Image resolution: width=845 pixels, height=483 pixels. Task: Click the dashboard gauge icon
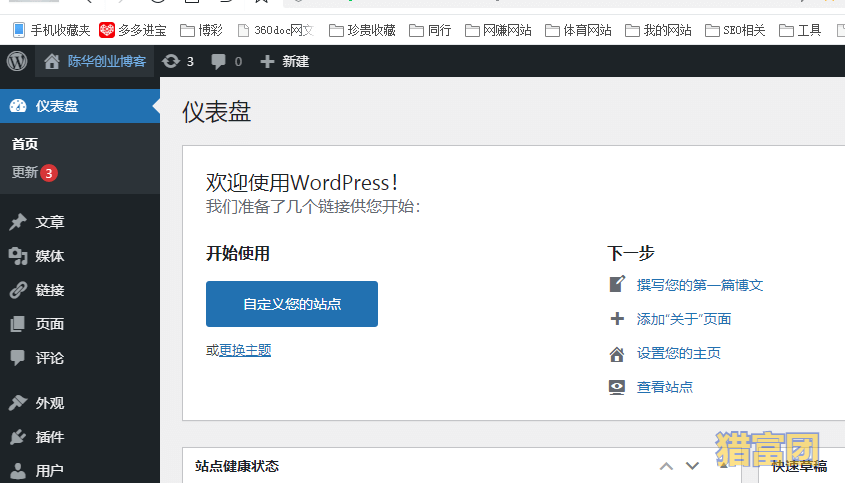point(18,106)
